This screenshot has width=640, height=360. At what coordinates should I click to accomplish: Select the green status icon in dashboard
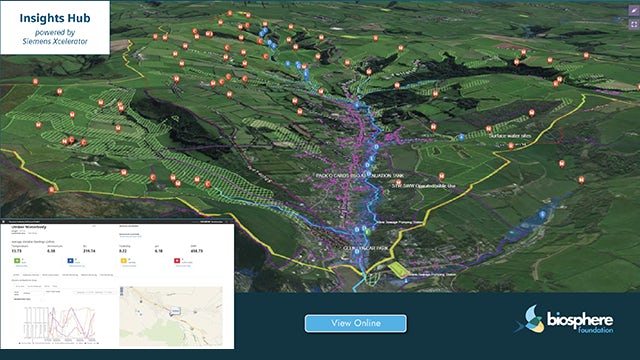pos(17,261)
